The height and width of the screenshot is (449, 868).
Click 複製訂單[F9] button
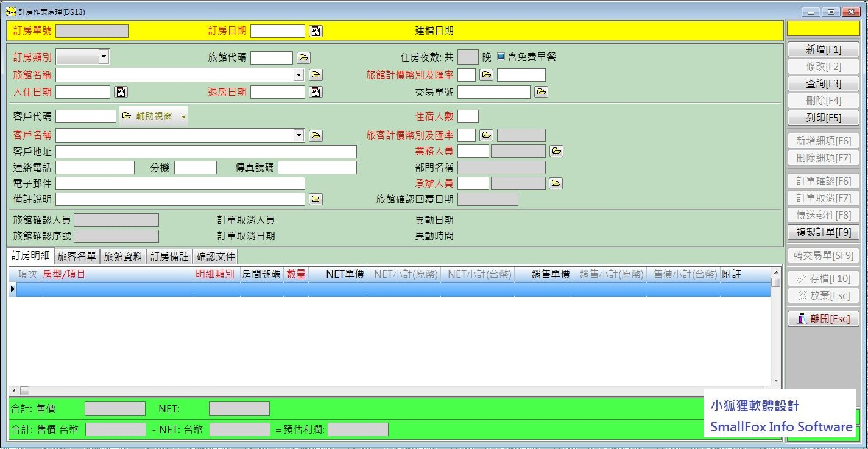(824, 232)
